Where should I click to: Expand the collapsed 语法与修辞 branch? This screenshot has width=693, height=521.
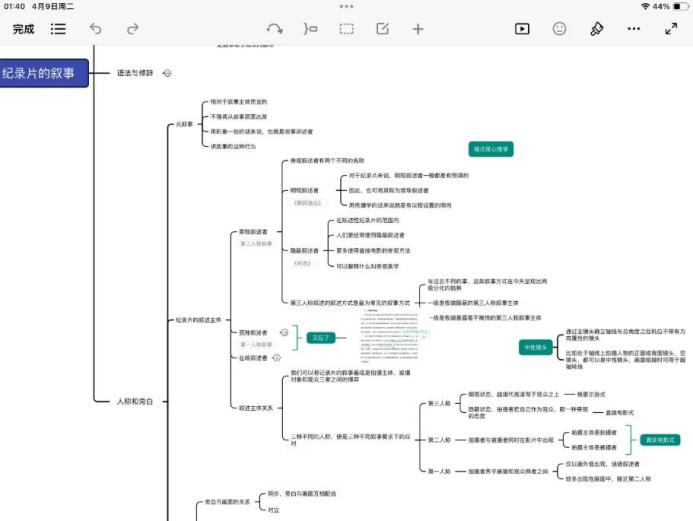click(167, 73)
